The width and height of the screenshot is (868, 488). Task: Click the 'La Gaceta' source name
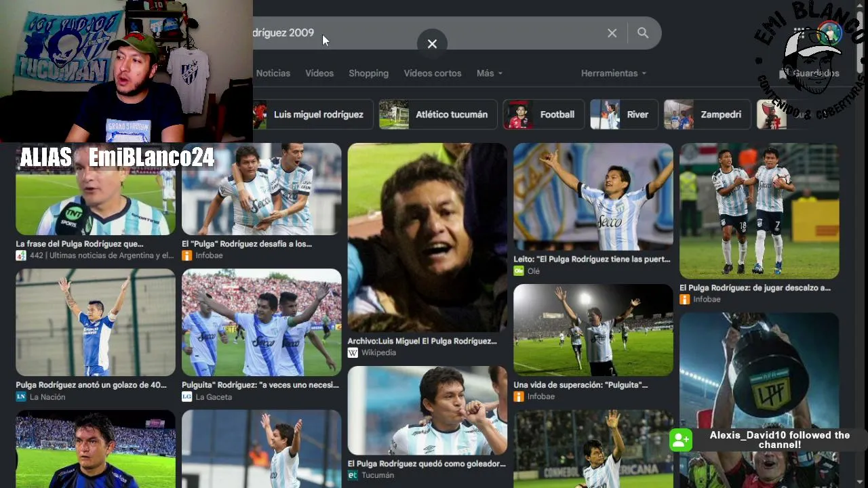tap(214, 396)
